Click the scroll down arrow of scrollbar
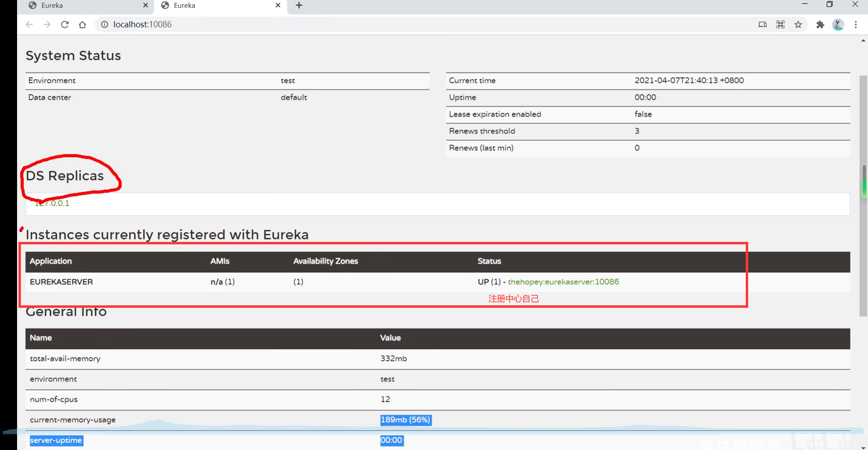Screen dimensions: 868x450 click(863, 448)
